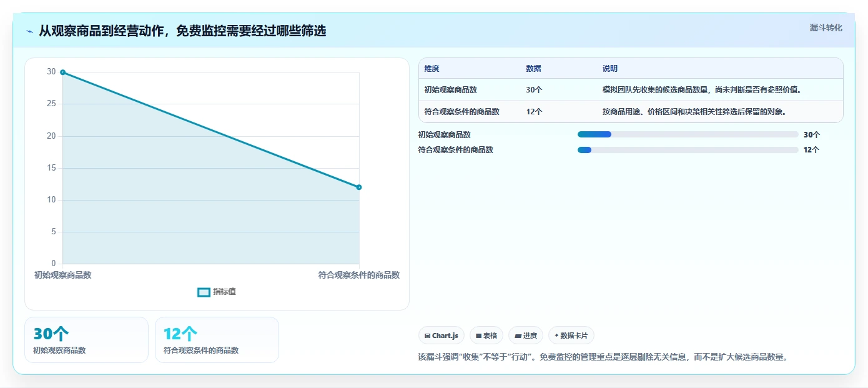
Task: Click the 说明 column header
Action: tap(609, 69)
